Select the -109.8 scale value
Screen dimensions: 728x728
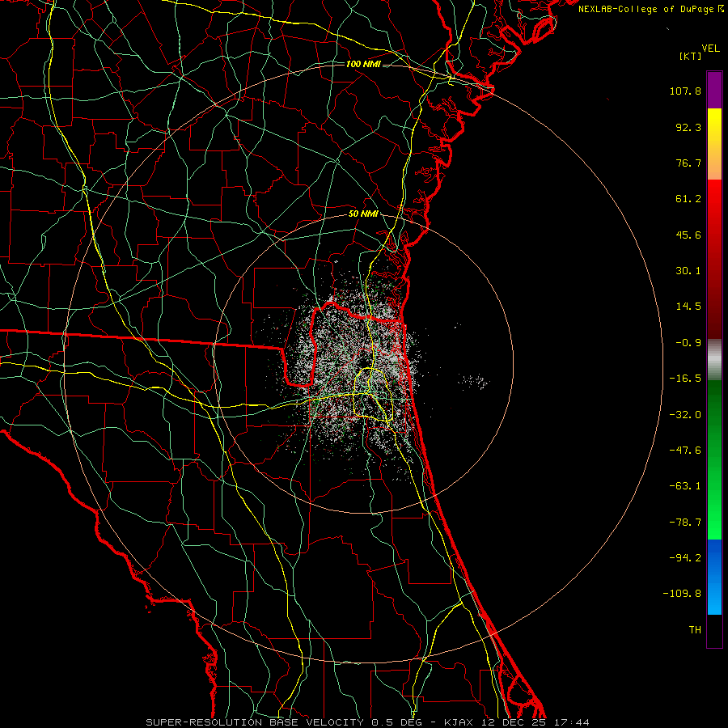coord(682,594)
